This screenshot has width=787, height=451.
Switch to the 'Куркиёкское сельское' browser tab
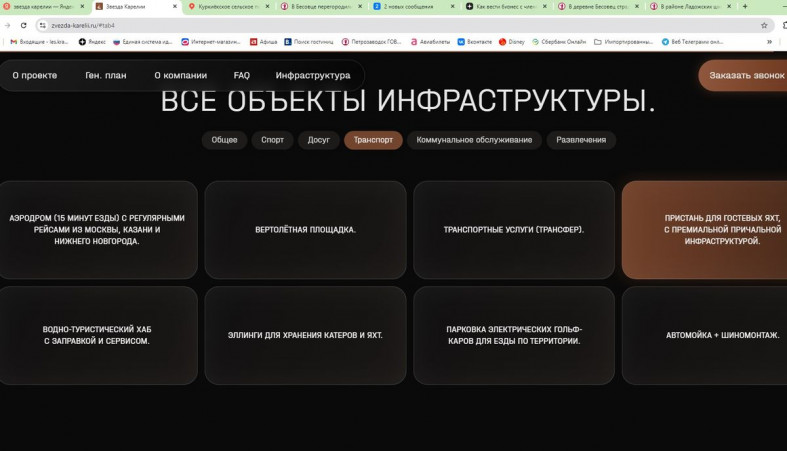pyautogui.click(x=228, y=6)
